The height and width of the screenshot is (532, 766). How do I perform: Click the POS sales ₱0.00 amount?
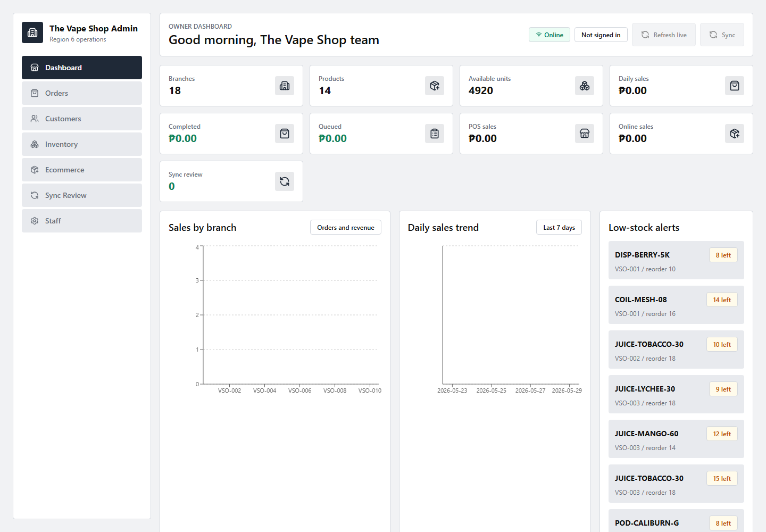tap(483, 138)
